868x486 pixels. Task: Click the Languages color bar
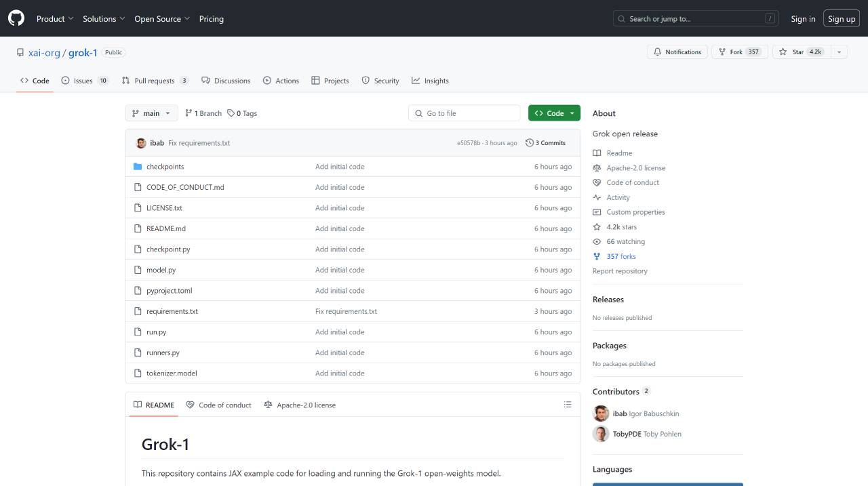click(x=667, y=484)
